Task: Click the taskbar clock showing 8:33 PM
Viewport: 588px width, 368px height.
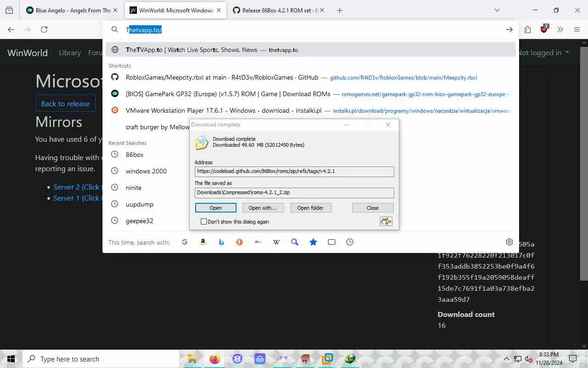Action: pyautogui.click(x=548, y=359)
